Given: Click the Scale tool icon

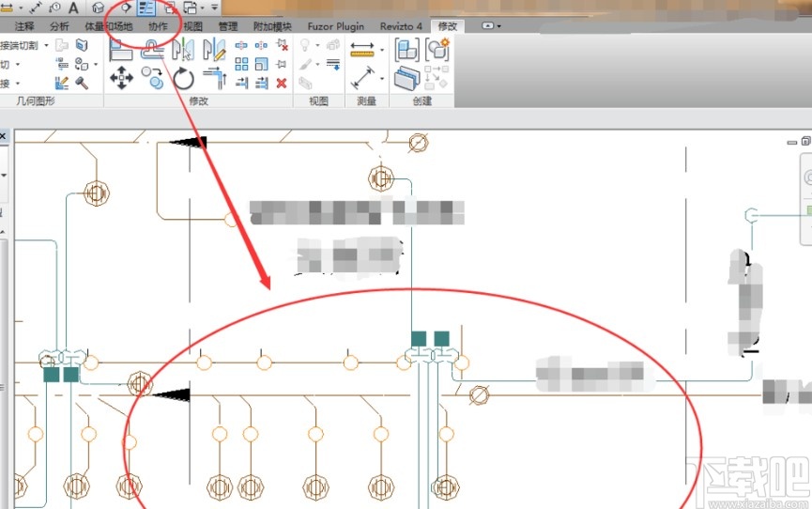Looking at the screenshot, I should tap(262, 64).
